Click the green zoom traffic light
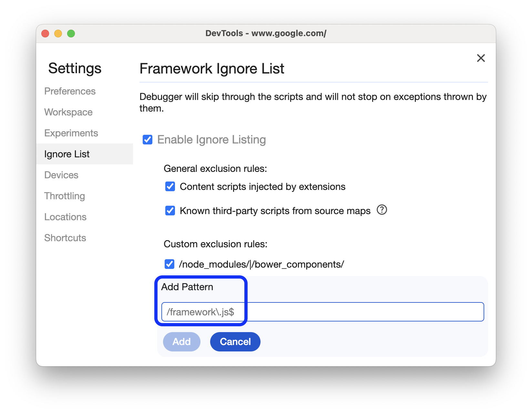The height and width of the screenshot is (414, 532). [x=71, y=33]
